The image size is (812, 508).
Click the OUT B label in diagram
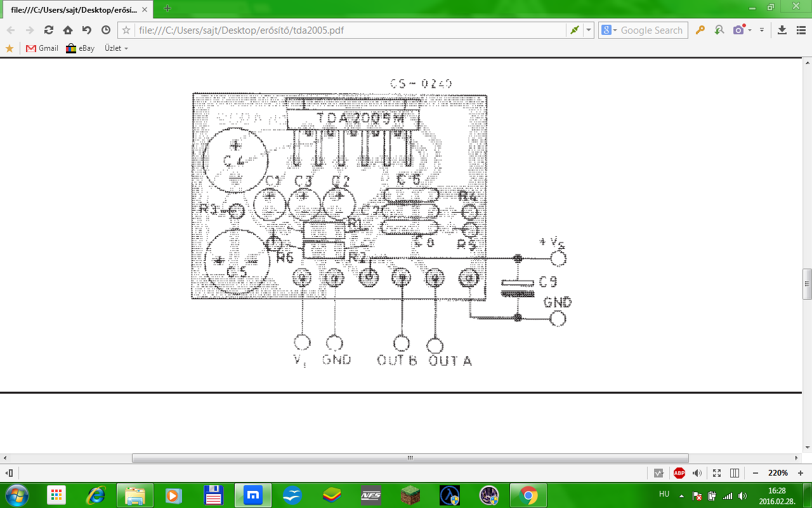(397, 360)
